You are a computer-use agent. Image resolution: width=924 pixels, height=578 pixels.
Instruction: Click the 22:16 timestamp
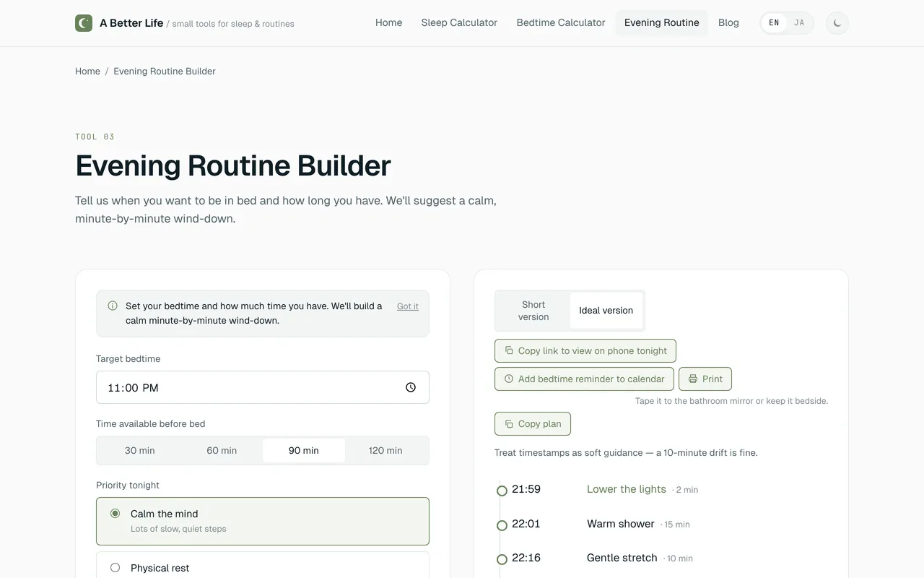point(526,558)
